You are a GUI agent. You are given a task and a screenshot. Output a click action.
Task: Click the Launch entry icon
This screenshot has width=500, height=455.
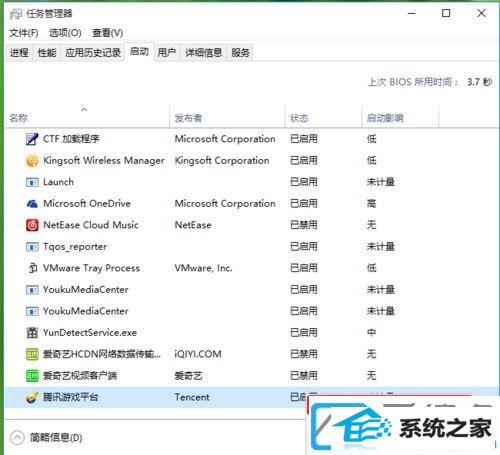click(x=32, y=182)
